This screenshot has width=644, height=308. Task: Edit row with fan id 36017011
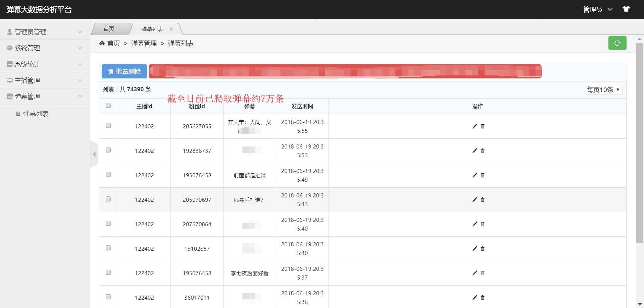pyautogui.click(x=475, y=298)
